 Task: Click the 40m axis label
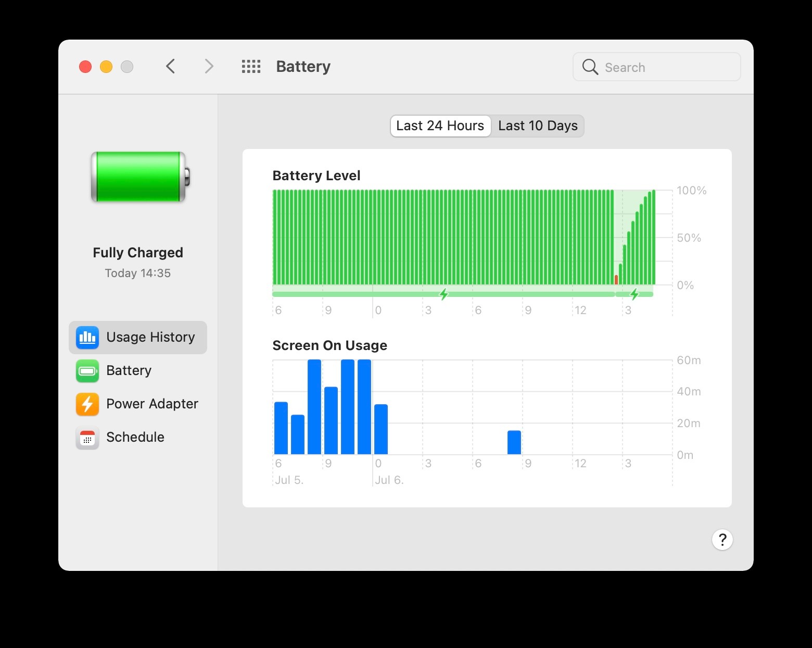tap(689, 392)
